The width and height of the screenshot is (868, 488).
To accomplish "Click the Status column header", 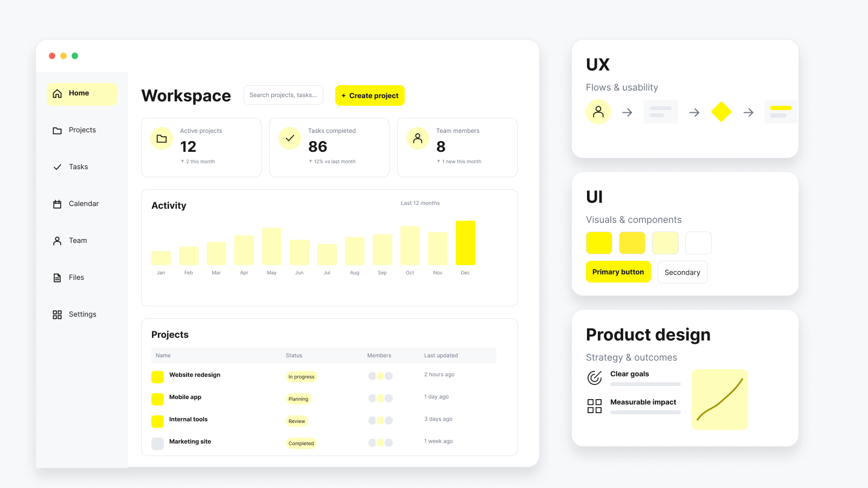I will 294,356.
